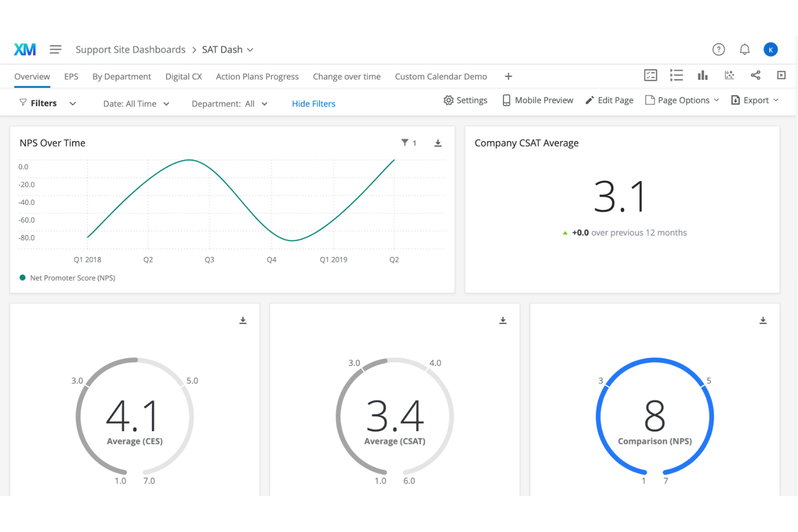
Task: Open the bar chart icon in the toolbar
Action: point(703,75)
